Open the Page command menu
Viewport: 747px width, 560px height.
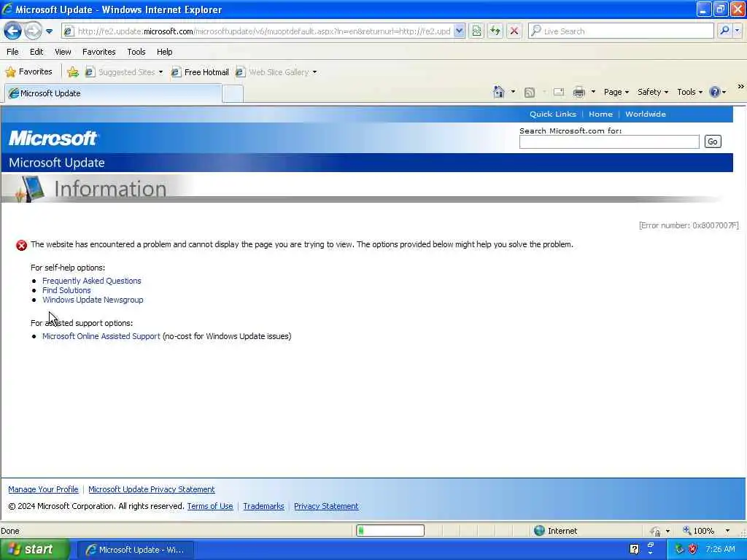click(616, 92)
